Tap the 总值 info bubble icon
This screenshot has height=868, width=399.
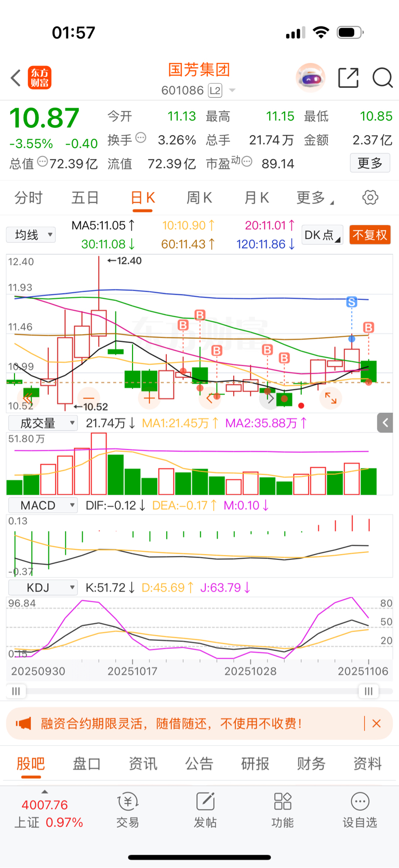43,162
